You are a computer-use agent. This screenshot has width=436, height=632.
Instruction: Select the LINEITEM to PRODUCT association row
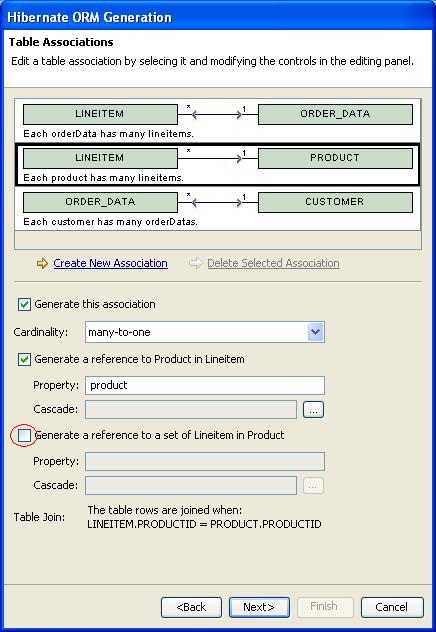pyautogui.click(x=218, y=164)
